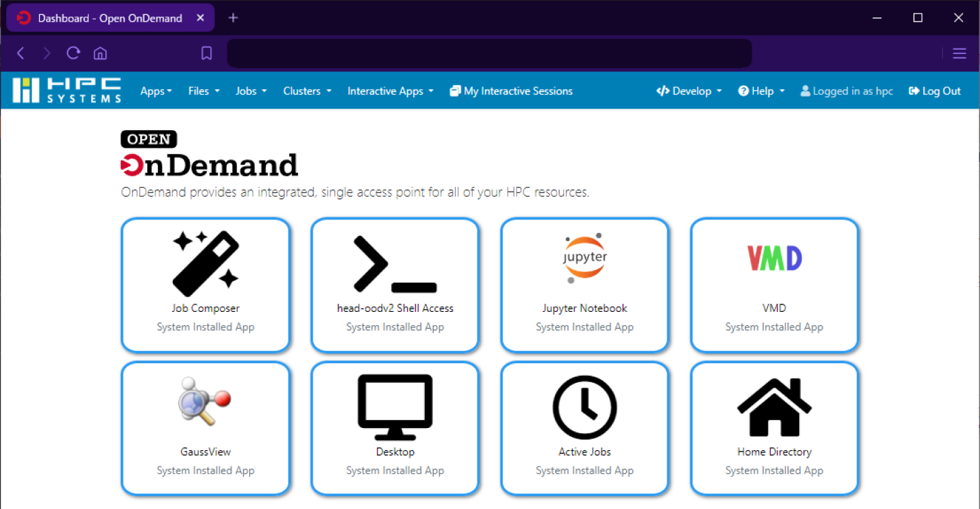
Task: Click the Jupyter Notebook label text
Action: (585, 308)
